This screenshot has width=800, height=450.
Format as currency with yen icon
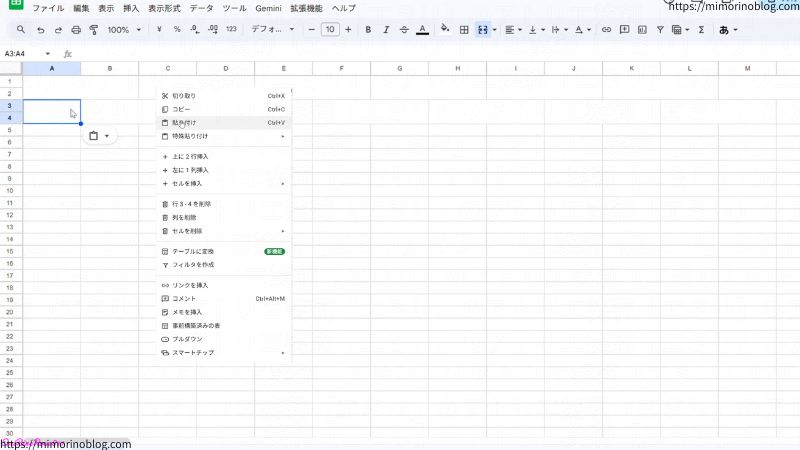coord(159,30)
